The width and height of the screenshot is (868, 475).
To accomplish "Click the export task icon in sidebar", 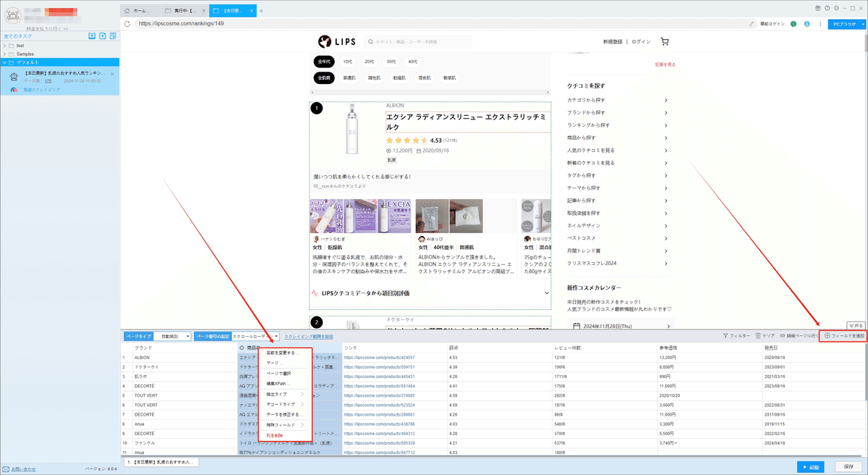I will click(x=103, y=35).
